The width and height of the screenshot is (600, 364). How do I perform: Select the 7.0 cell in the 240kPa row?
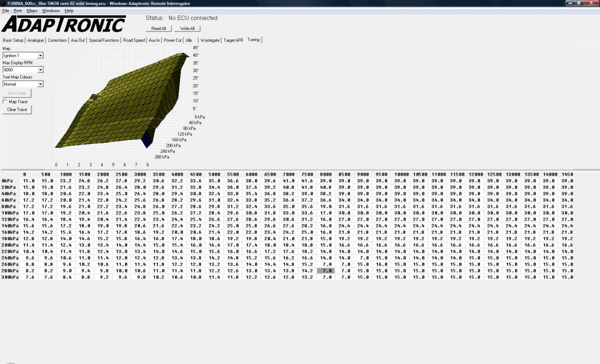click(x=363, y=258)
